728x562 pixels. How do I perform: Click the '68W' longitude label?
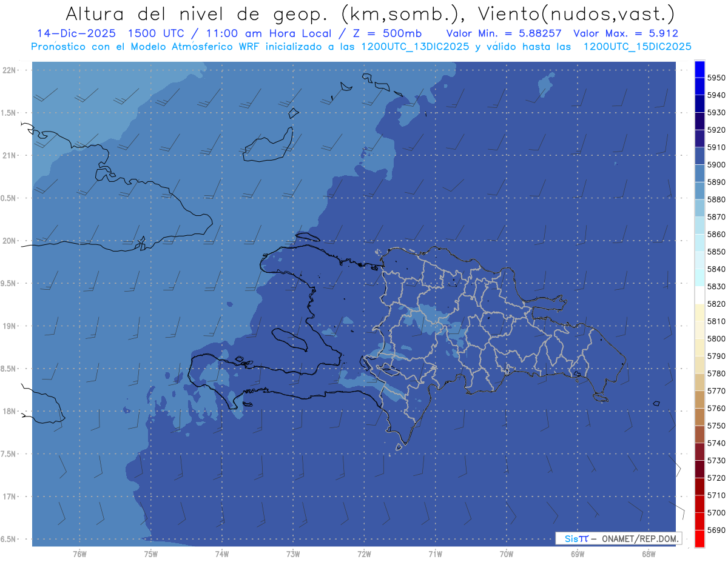(649, 554)
